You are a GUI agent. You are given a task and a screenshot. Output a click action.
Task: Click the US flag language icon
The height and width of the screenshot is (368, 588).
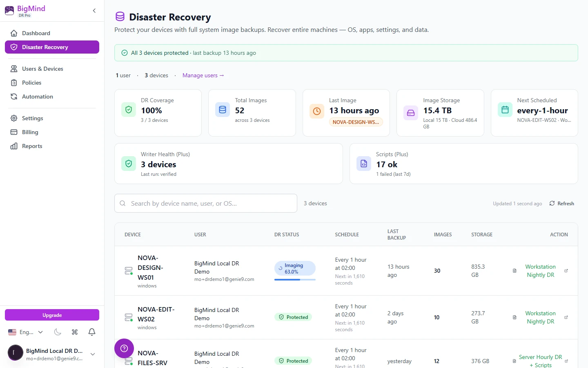(12, 332)
